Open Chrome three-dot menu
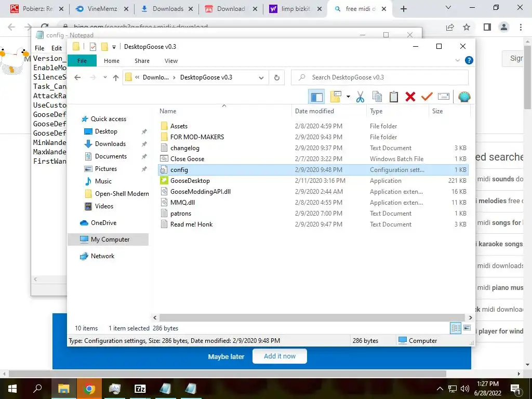 point(521,27)
